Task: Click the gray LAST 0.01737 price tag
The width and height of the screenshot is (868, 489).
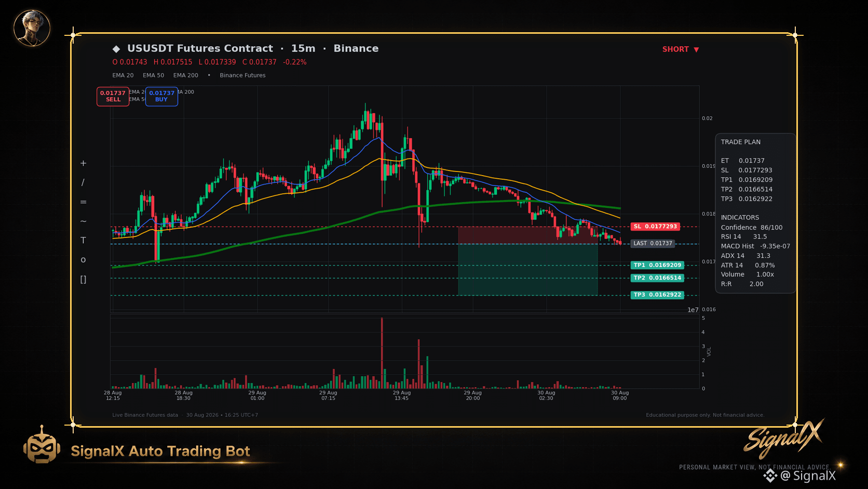Action: (x=653, y=243)
